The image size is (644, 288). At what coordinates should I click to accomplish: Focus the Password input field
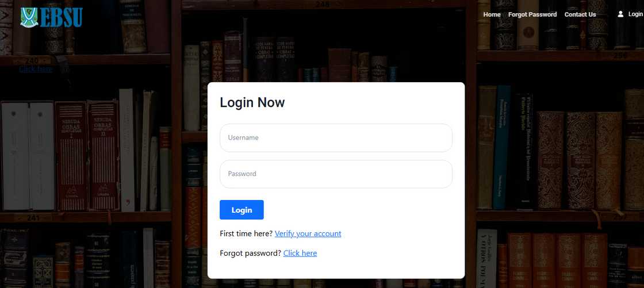tap(336, 174)
